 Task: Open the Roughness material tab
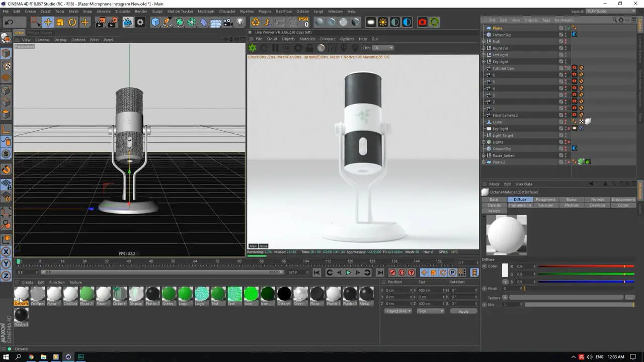(x=545, y=200)
